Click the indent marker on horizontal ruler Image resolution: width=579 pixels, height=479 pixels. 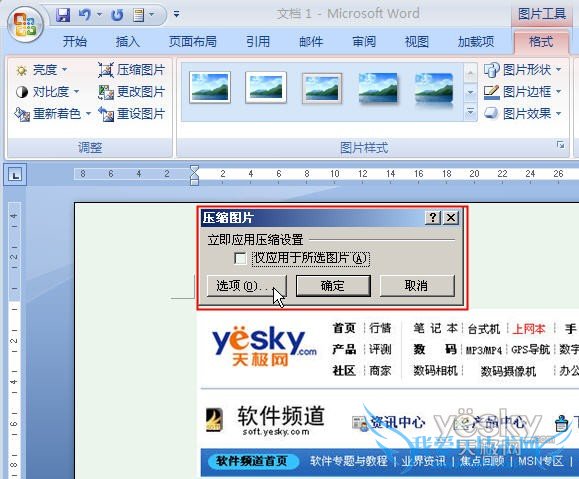point(194,175)
